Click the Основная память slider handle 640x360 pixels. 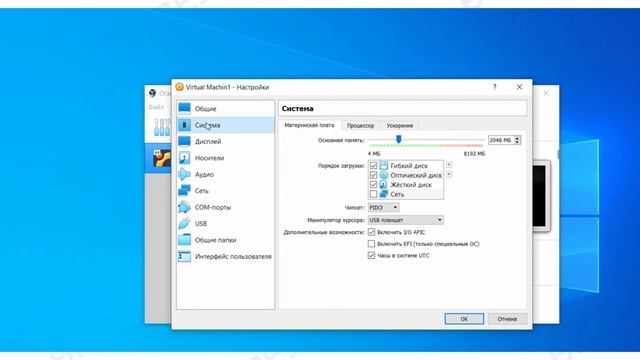pyautogui.click(x=399, y=140)
